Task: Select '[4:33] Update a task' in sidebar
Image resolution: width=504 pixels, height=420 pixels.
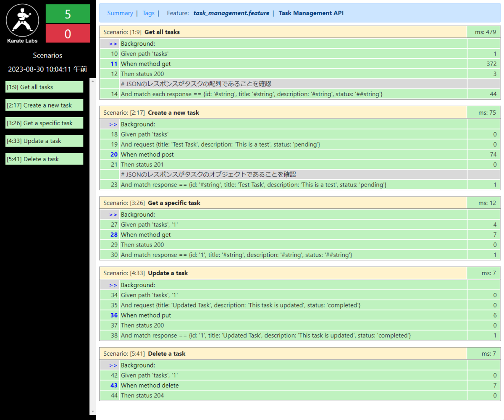Action: tap(44, 141)
